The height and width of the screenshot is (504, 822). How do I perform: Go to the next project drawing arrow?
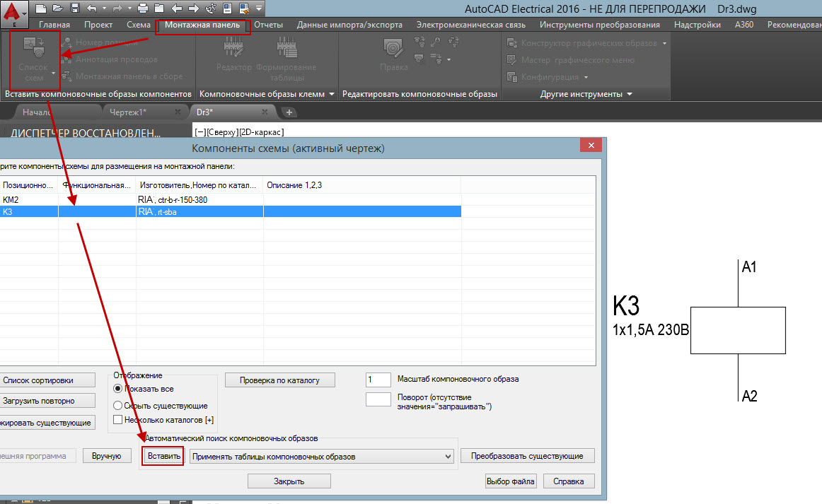tap(193, 8)
